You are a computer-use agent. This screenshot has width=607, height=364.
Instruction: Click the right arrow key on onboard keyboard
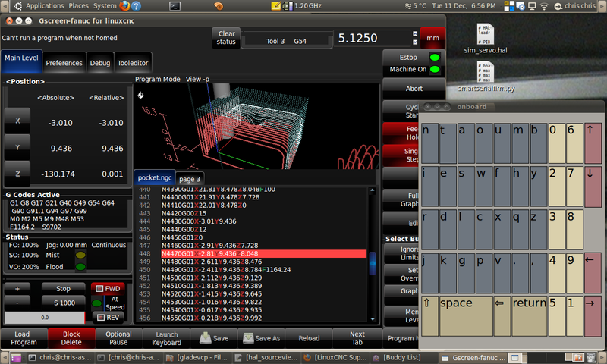coord(593,315)
